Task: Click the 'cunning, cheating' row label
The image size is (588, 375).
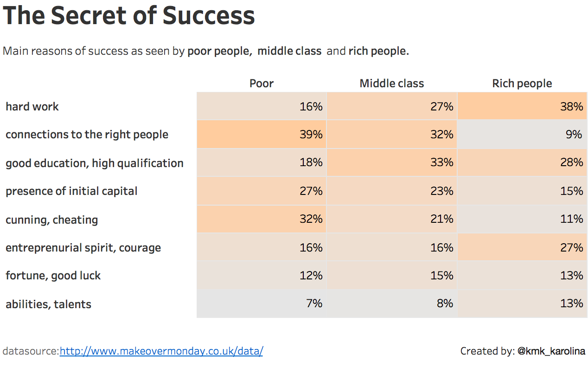Action: (x=52, y=220)
